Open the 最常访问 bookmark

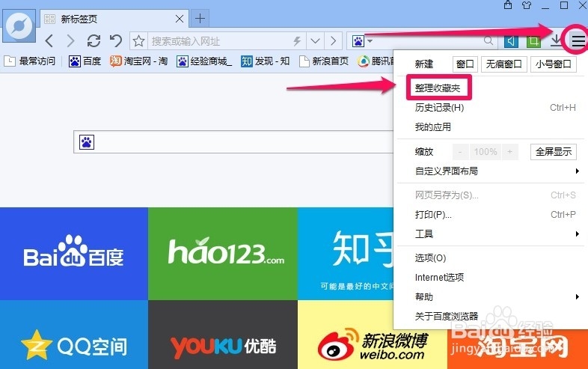point(30,61)
